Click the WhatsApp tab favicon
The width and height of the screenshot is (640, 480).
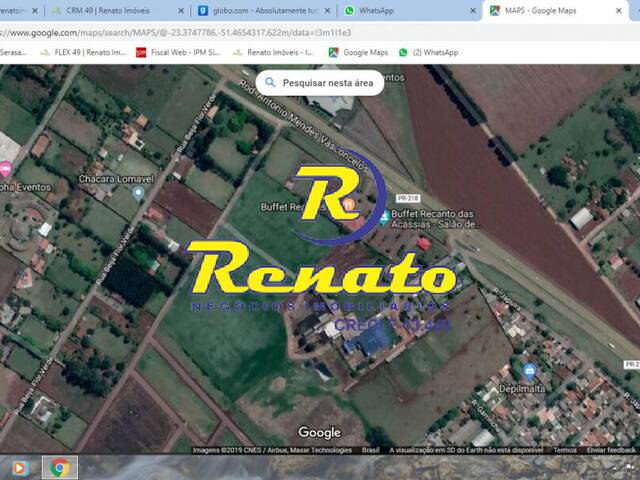click(x=349, y=11)
